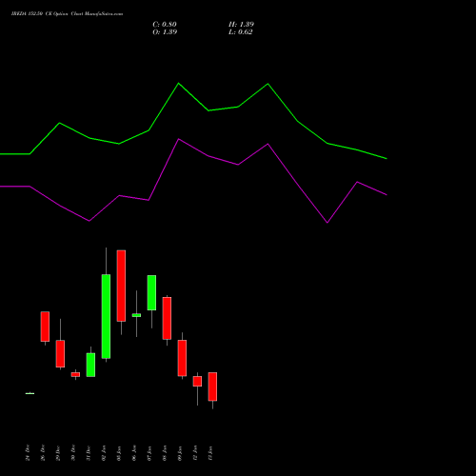Viewport: 476px width, 476px height.
Task: Select the red candle above 26 Dec
Action: point(45,327)
